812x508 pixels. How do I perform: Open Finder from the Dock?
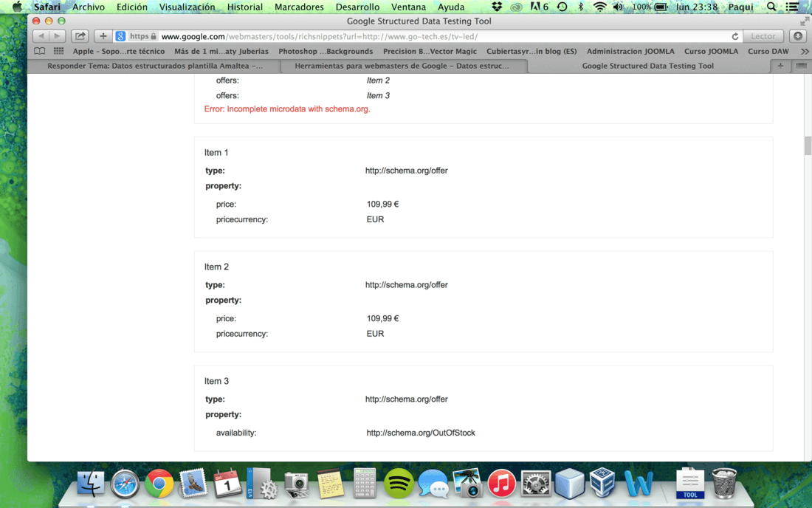pyautogui.click(x=91, y=483)
